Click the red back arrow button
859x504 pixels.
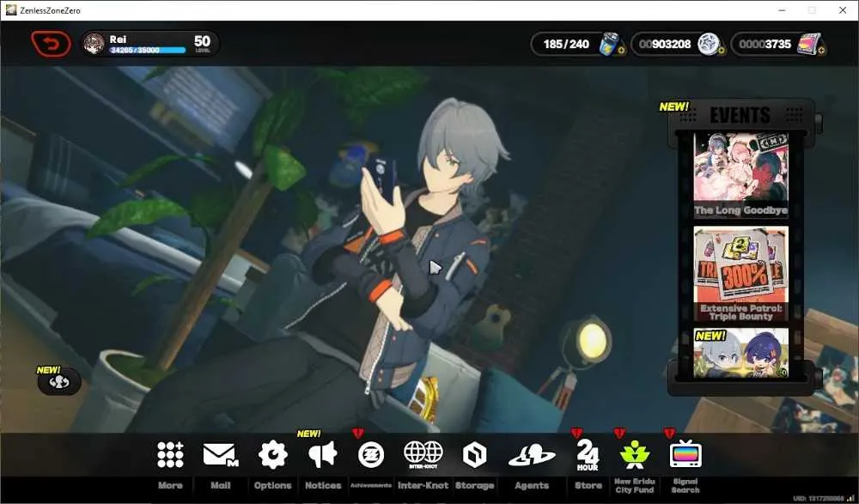[51, 44]
